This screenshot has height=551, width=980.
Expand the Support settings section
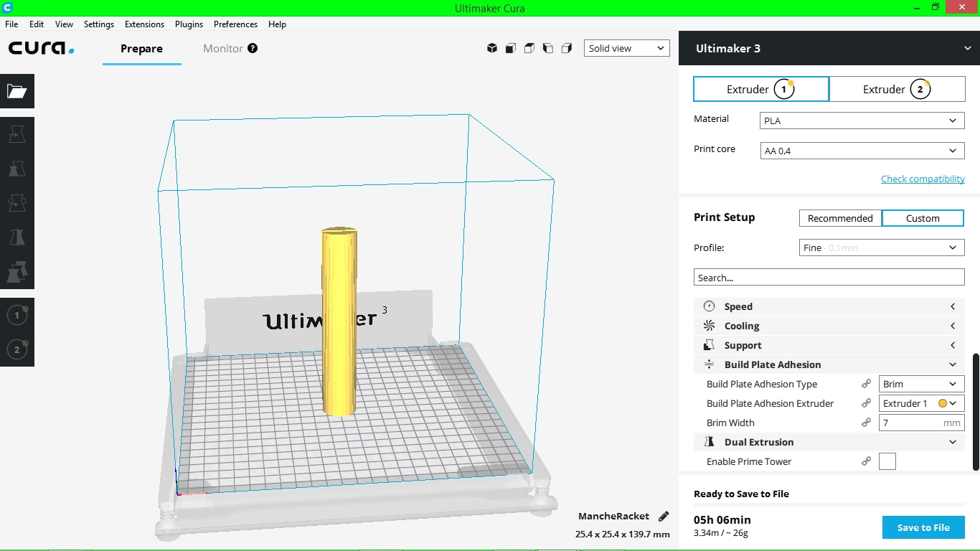(829, 345)
